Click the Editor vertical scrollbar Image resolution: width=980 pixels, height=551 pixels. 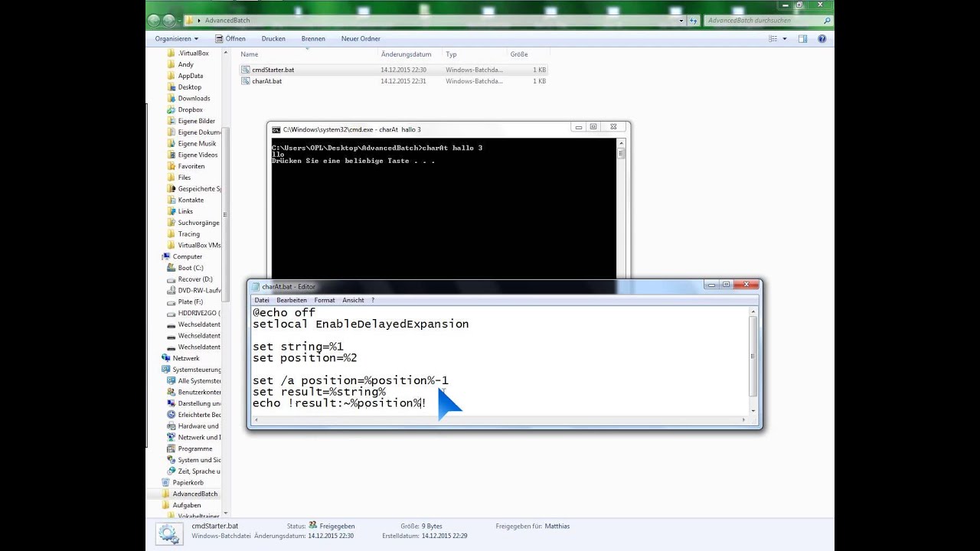[x=753, y=360]
